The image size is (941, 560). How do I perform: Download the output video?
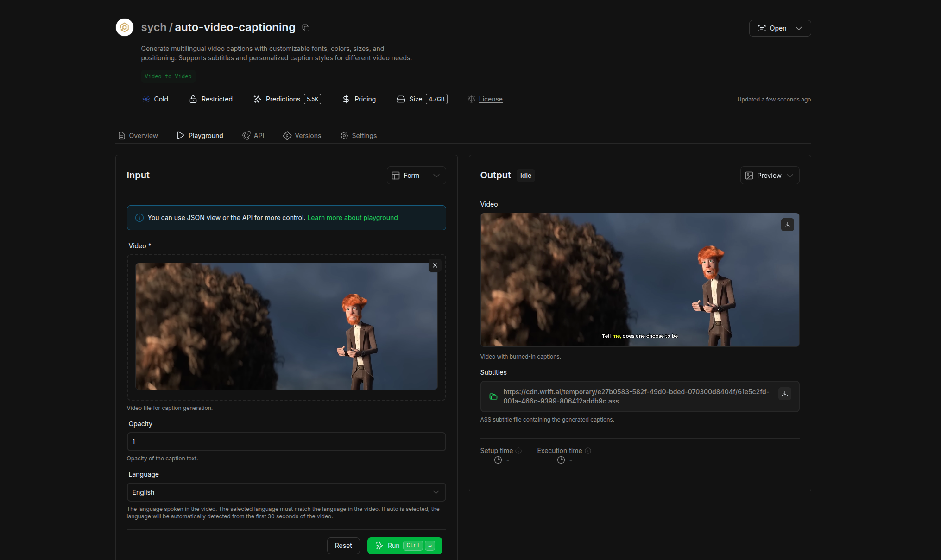tap(788, 225)
